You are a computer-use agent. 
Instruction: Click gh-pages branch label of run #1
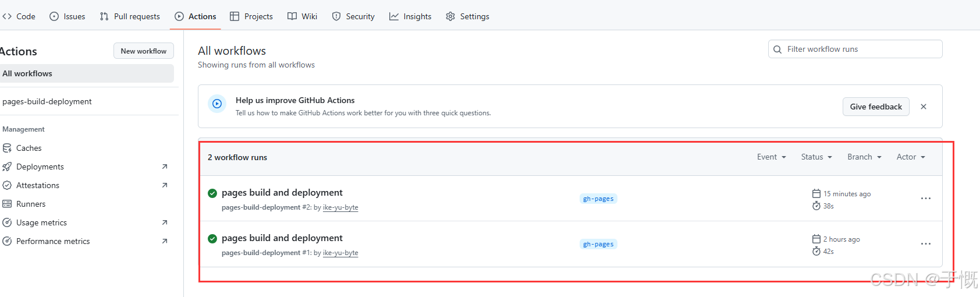(598, 244)
